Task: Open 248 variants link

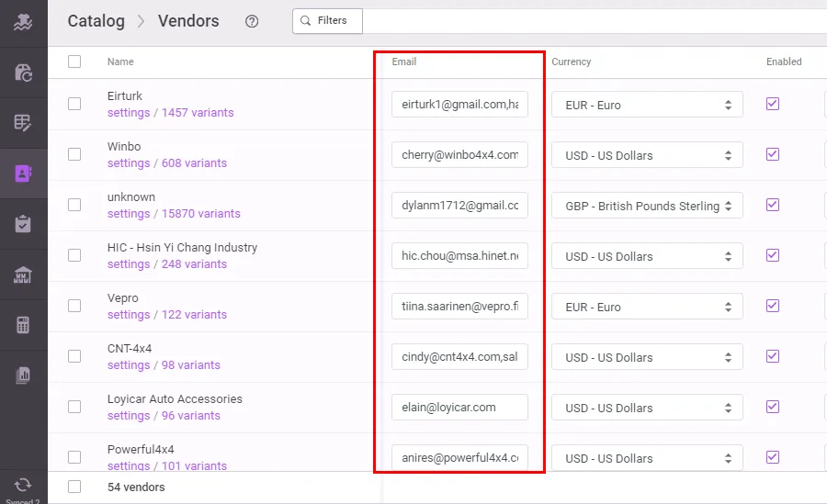Action: click(194, 264)
